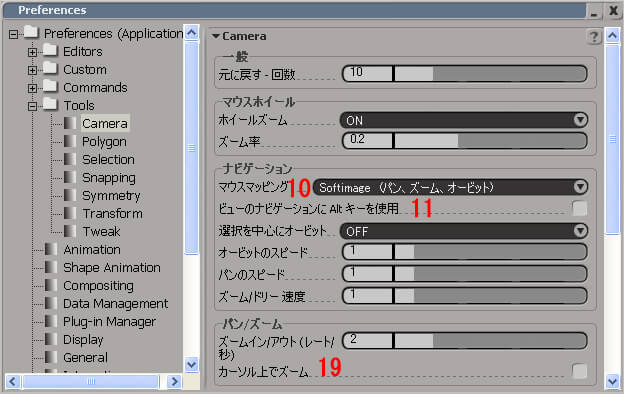624x394 pixels.
Task: Click the Commands folder icon
Action: tap(50, 86)
